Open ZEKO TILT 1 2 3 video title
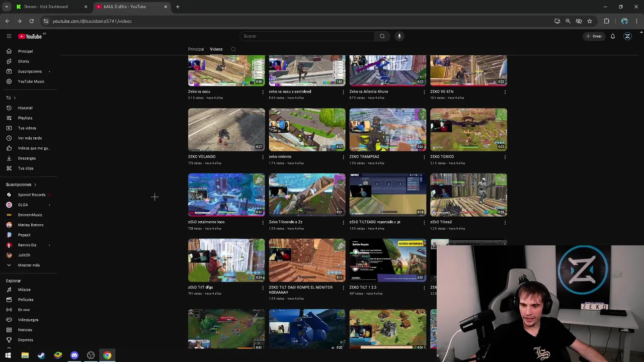This screenshot has height=362, width=644. tap(363, 287)
